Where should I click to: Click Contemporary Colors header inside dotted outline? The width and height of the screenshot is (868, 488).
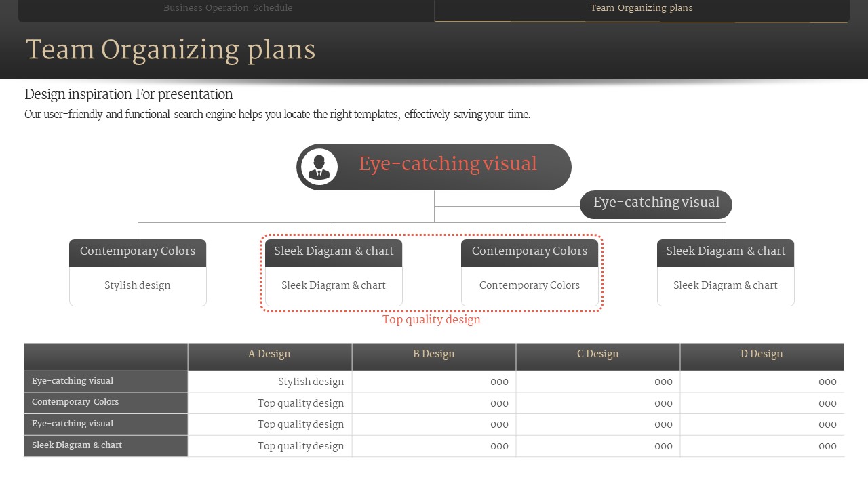(530, 251)
